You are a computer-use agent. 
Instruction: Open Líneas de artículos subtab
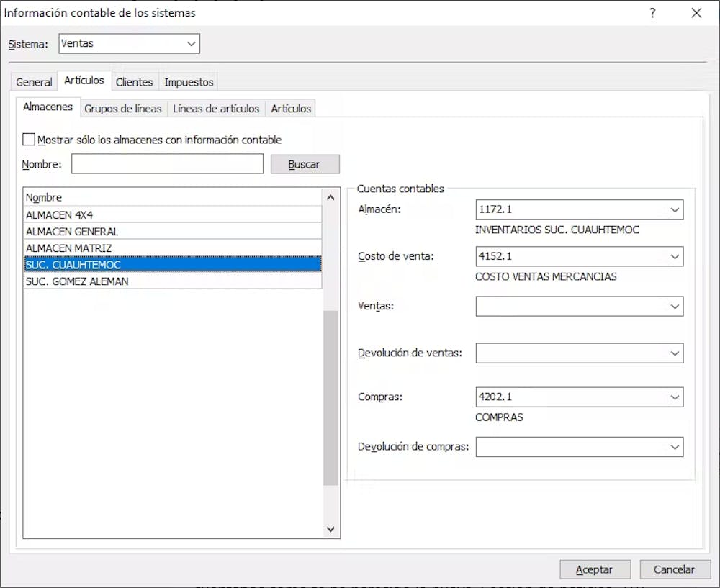(216, 109)
